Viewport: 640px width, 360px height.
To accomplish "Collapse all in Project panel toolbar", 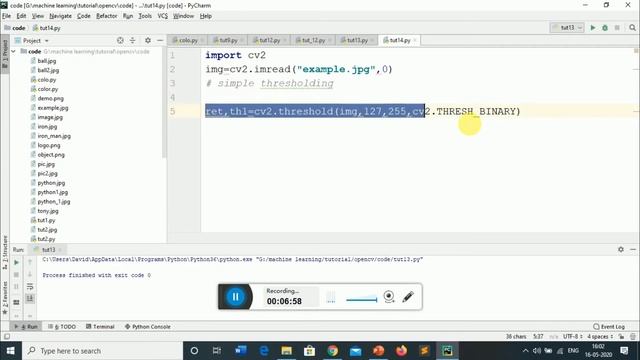I will click(x=132, y=40).
